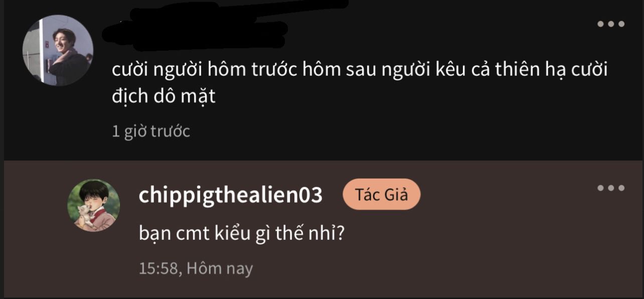Open the chippigthealien03 username profile link
644x299 pixels.
230,195
